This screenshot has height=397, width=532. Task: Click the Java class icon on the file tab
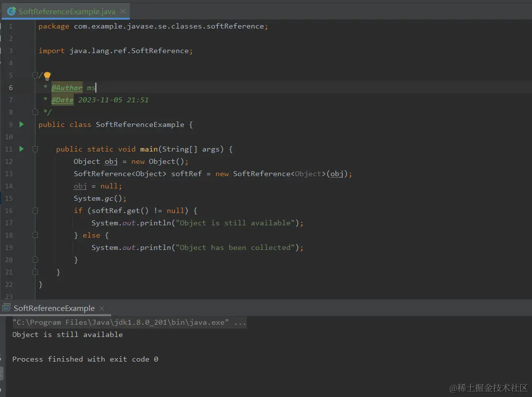(11, 11)
